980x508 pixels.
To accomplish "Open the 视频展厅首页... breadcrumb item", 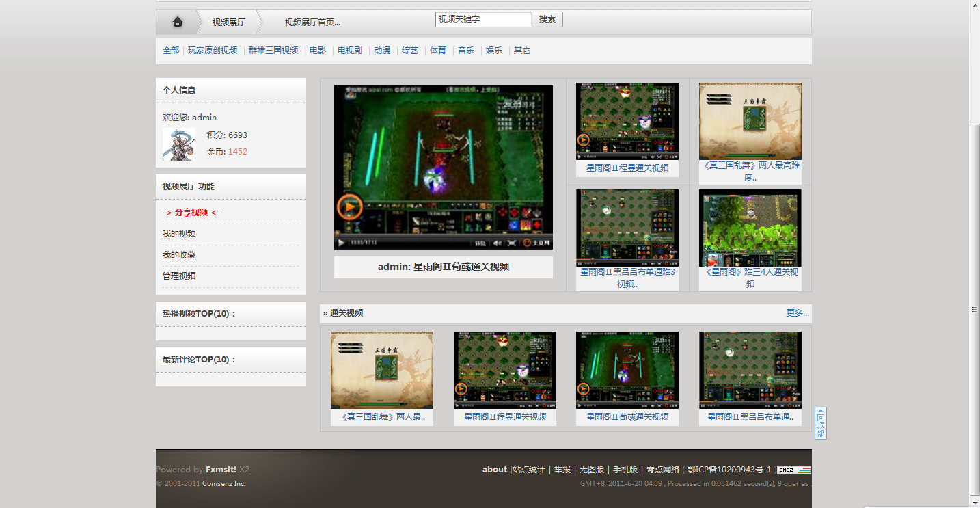I will pos(312,22).
